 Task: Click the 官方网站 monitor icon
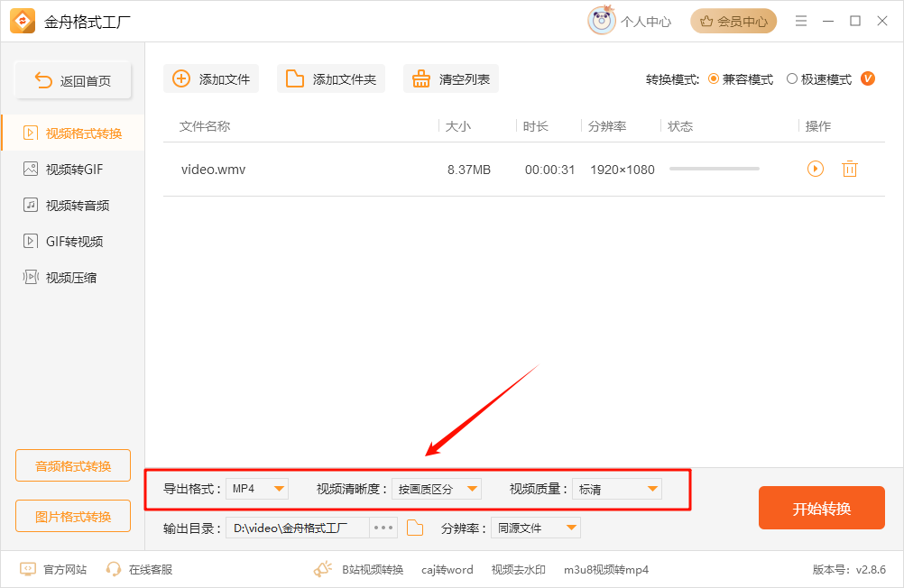pos(28,570)
